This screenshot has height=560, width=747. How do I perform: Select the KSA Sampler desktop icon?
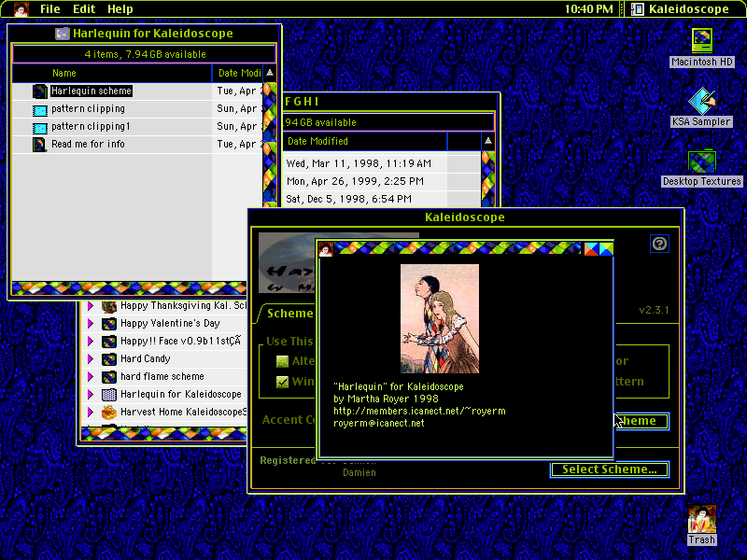702,101
